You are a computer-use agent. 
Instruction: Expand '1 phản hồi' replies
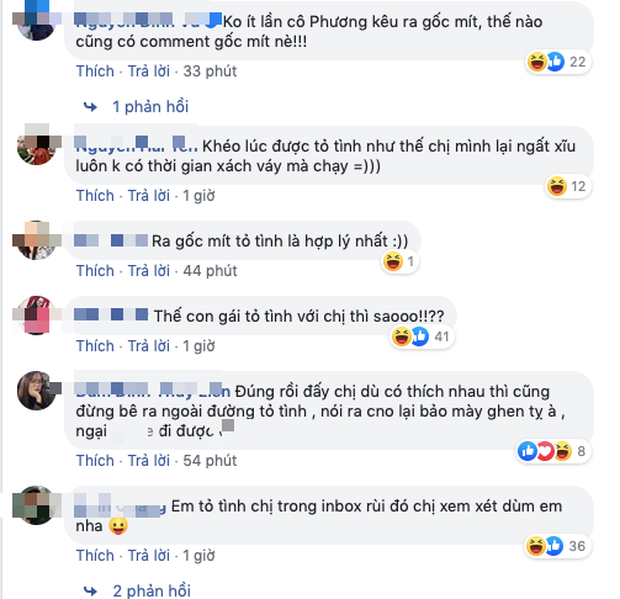pyautogui.click(x=150, y=107)
